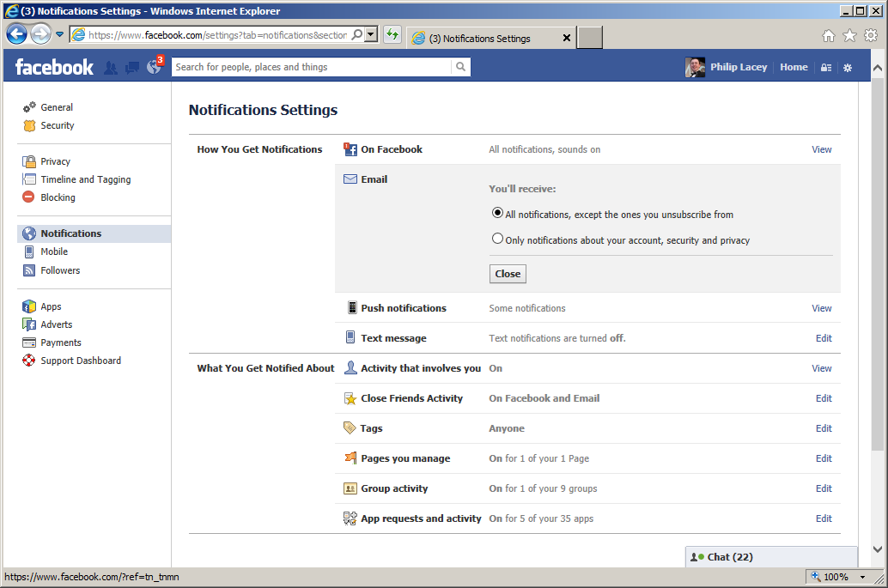Viewport: 888px width, 588px height.
Task: Open the account settings gear menu
Action: [x=848, y=67]
